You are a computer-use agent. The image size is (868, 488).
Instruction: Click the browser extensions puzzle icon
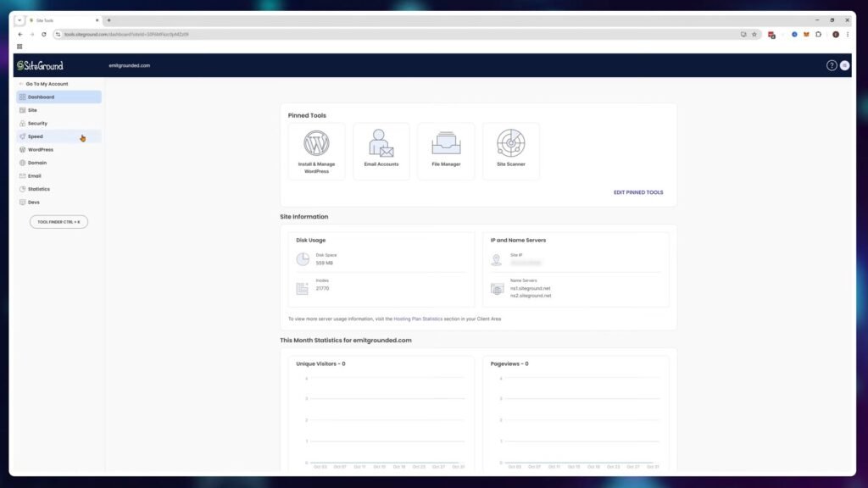(819, 34)
